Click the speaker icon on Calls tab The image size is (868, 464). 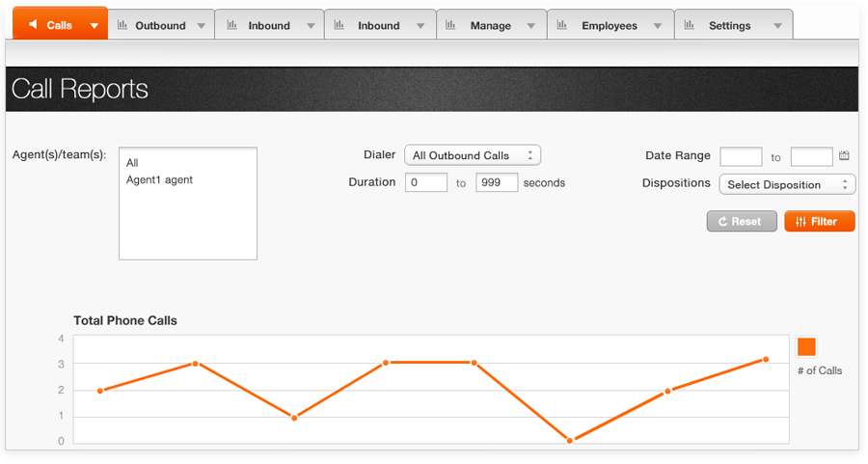coord(33,24)
